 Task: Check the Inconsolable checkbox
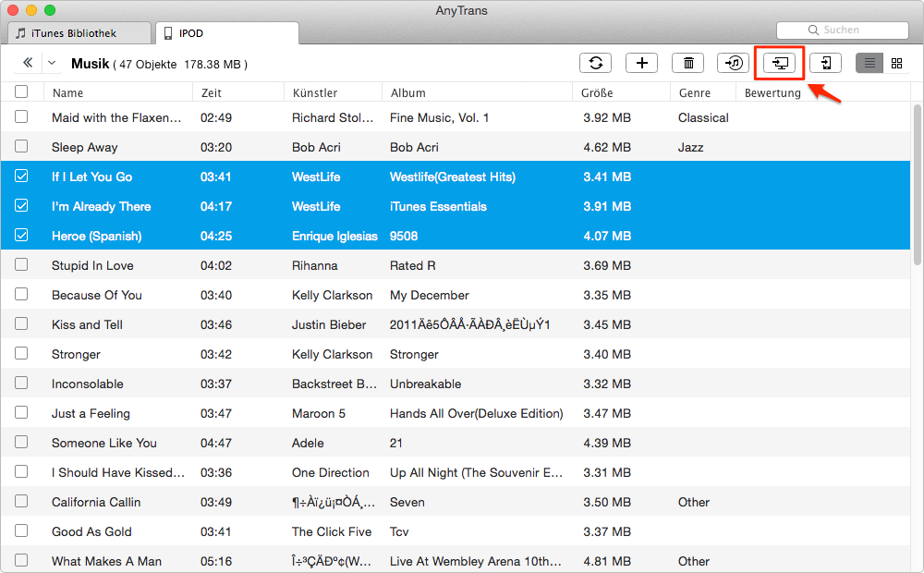click(21, 383)
